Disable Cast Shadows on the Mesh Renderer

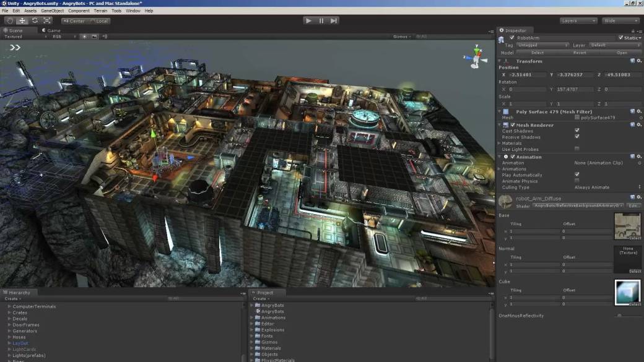point(577,131)
